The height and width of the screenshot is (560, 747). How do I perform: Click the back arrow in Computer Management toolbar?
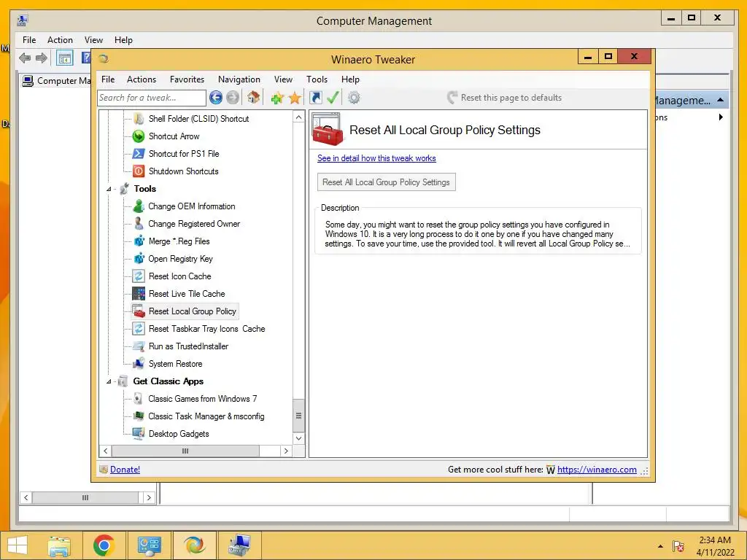[x=25, y=58]
